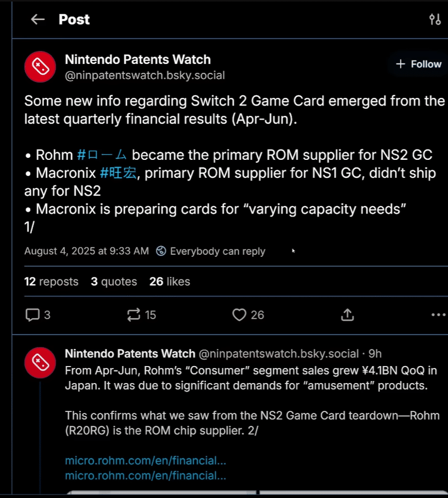Open the #ローム hashtag

(102, 155)
